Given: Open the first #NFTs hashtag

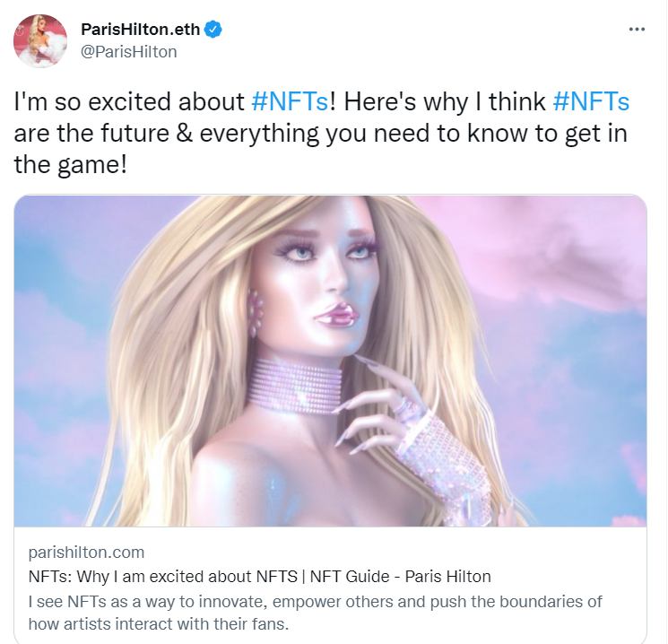Looking at the screenshot, I should click(x=290, y=101).
